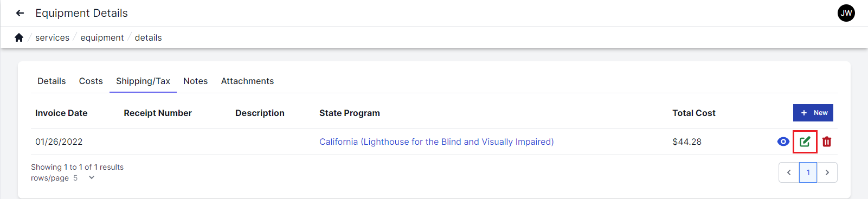This screenshot has width=868, height=199.
Task: Click the New button
Action: click(x=813, y=113)
